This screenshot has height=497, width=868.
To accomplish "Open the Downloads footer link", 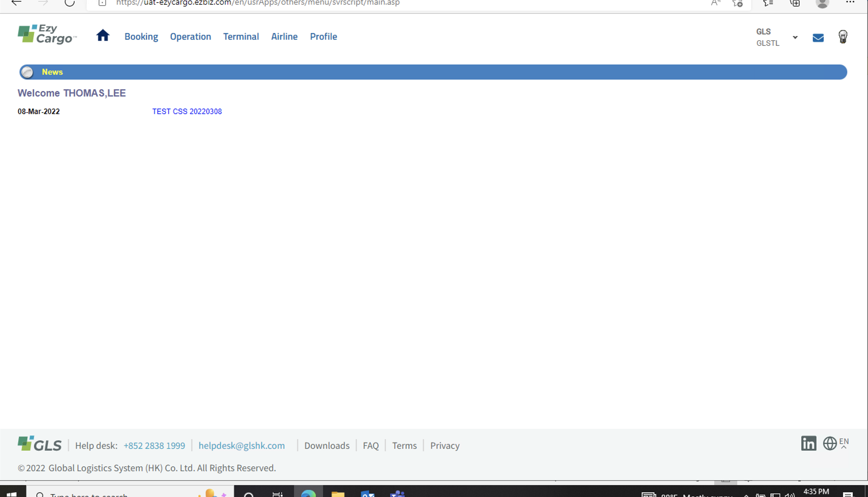I will pyautogui.click(x=326, y=446).
